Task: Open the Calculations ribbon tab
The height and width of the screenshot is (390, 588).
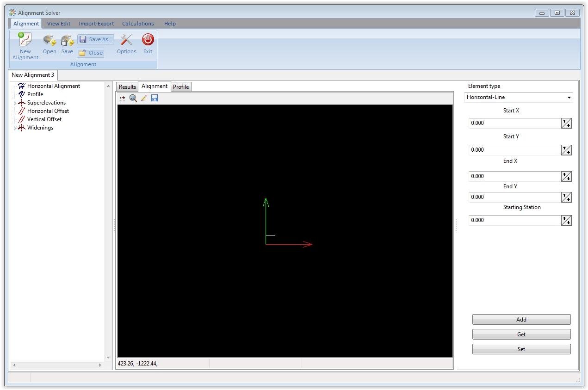Action: [x=137, y=23]
